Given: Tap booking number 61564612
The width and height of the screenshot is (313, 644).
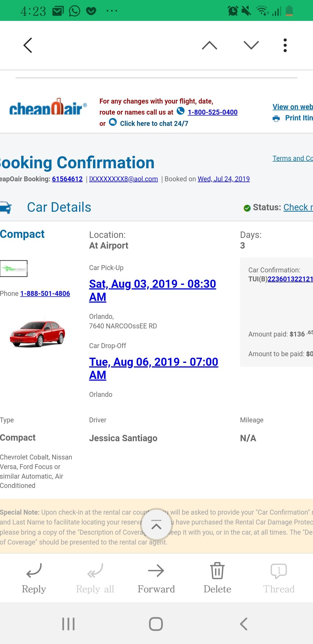Looking at the screenshot, I should [x=67, y=179].
